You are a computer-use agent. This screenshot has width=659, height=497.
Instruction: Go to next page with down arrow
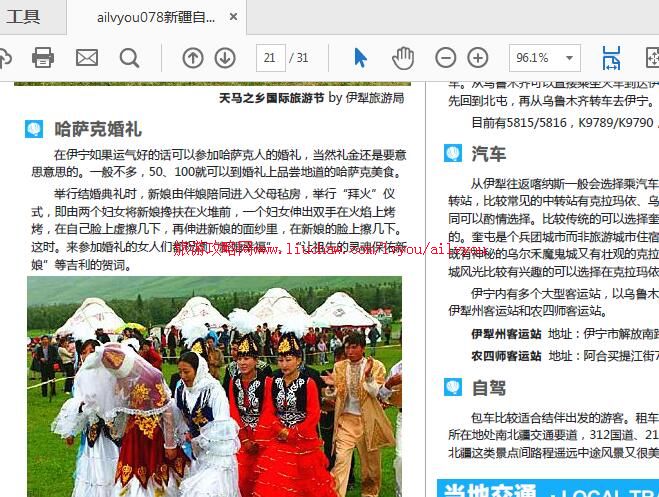pyautogui.click(x=225, y=58)
